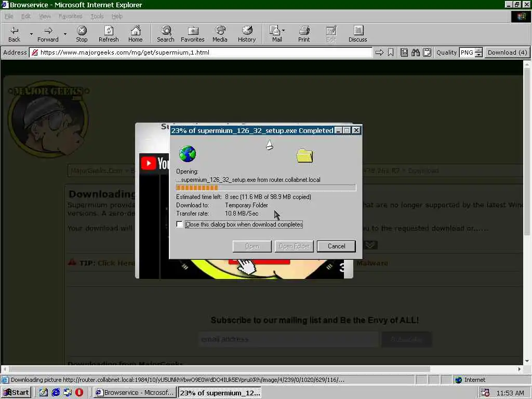
Task: Click the Edit toolbar button
Action: [331, 34]
